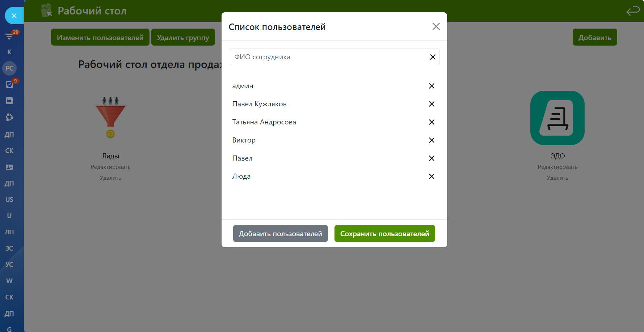Open the Лиды funnel tile
The width and height of the screenshot is (644, 332).
[x=111, y=118]
